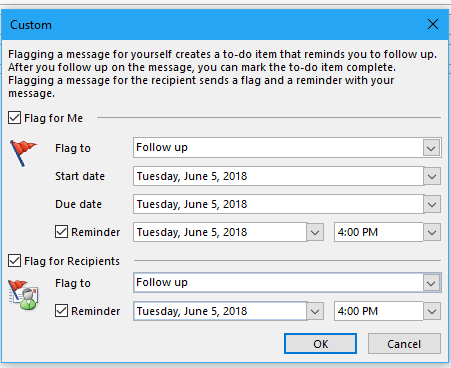Image resolution: width=451 pixels, height=368 pixels.
Task: Click OK to confirm the flag settings
Action: (x=320, y=344)
